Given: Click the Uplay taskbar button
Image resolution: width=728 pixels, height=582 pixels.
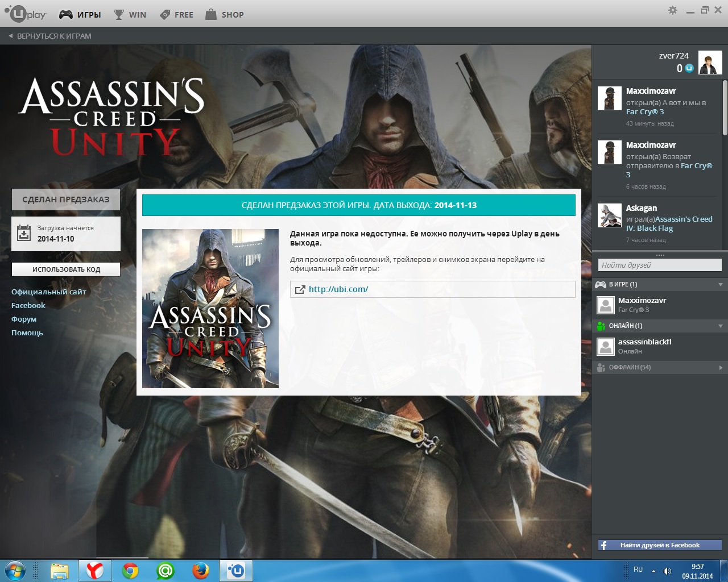Looking at the screenshot, I should coord(236,571).
